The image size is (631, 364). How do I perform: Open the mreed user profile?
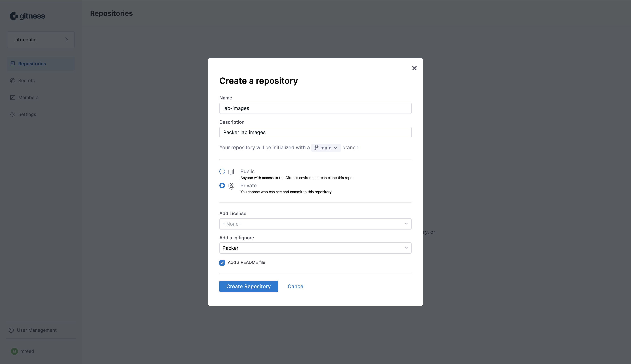click(23, 351)
